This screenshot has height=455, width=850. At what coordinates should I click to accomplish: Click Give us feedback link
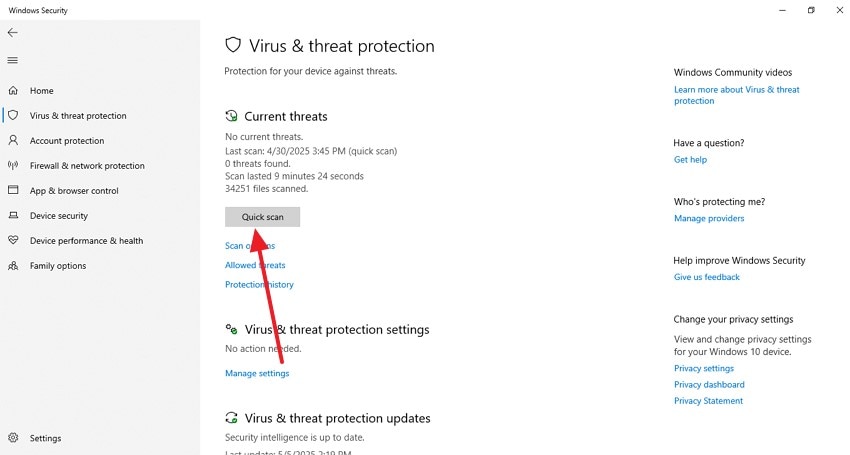pyautogui.click(x=707, y=277)
